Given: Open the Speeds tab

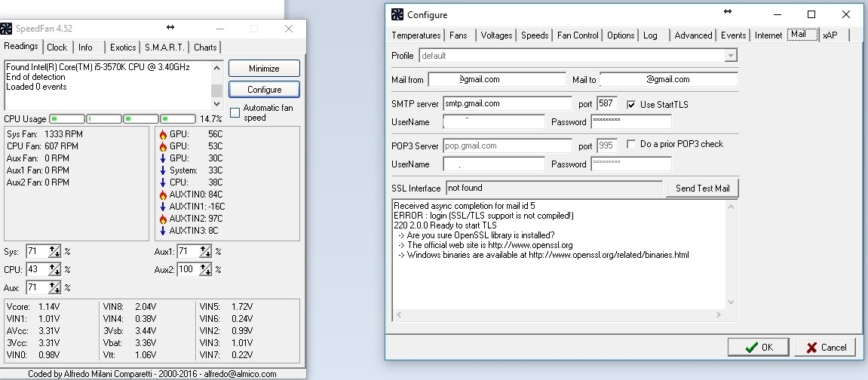Looking at the screenshot, I should tap(535, 35).
